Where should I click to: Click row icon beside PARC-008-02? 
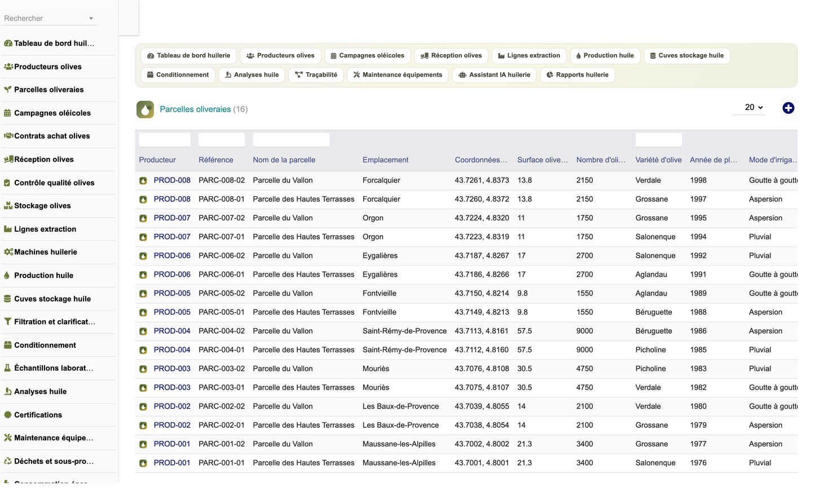pyautogui.click(x=143, y=180)
